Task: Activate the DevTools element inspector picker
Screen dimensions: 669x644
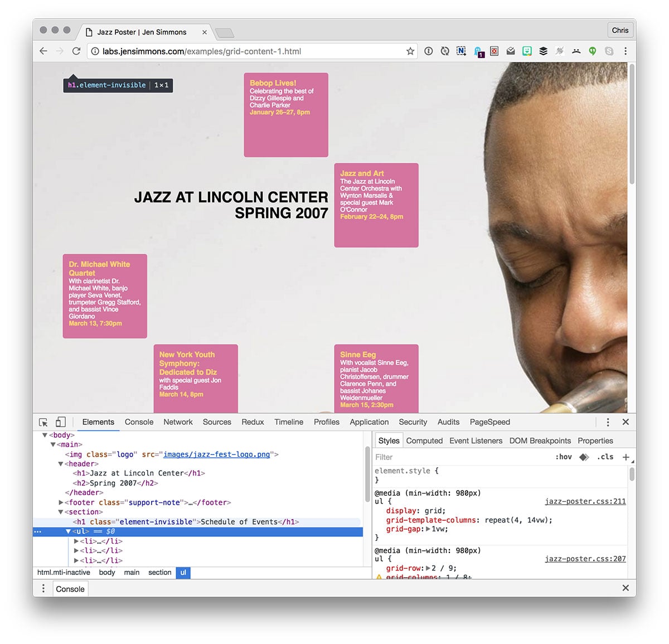Action: [x=43, y=422]
